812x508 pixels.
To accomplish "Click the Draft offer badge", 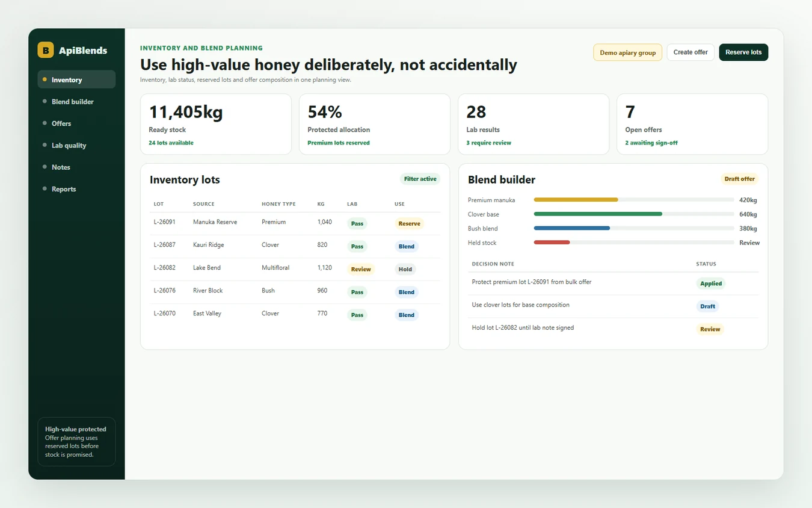I will tap(739, 179).
